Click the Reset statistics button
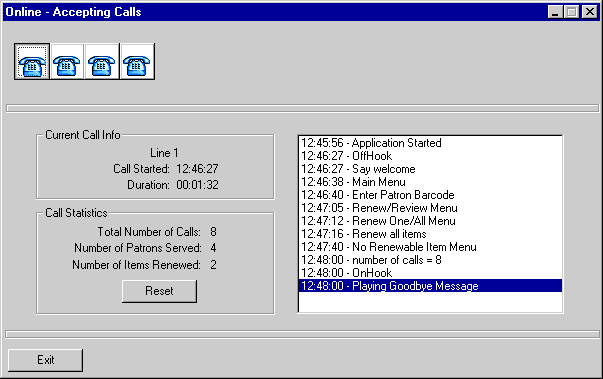This screenshot has width=603, height=379. [x=159, y=291]
